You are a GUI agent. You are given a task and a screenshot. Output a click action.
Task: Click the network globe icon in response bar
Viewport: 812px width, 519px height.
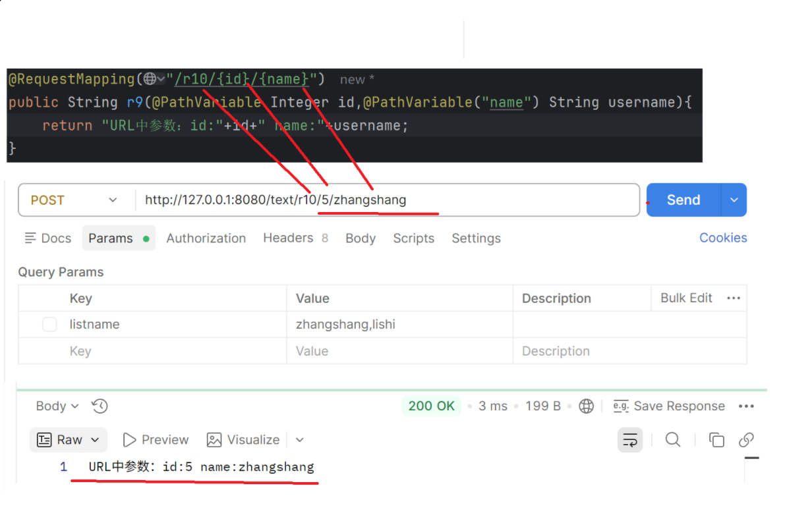tap(586, 406)
